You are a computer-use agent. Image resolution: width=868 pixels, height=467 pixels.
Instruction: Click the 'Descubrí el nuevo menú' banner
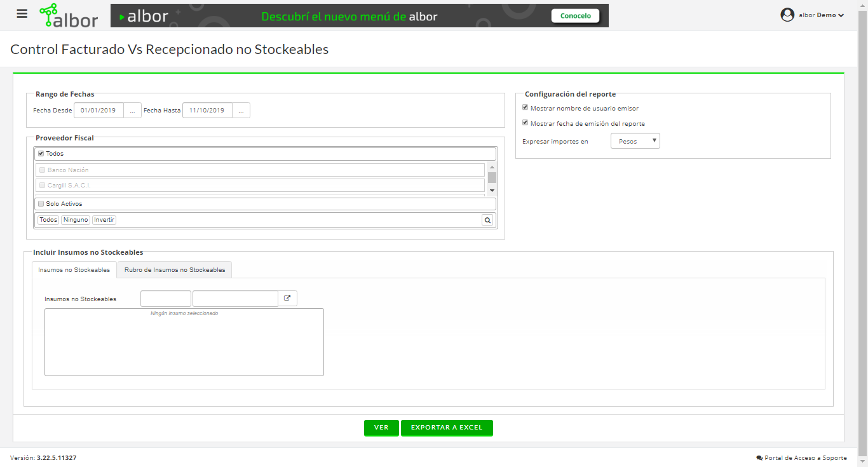pos(360,16)
